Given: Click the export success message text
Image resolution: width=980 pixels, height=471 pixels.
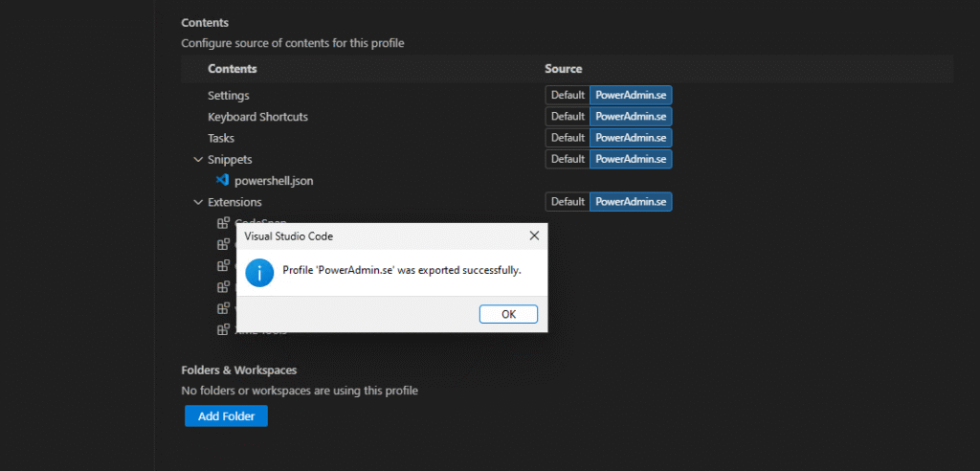Looking at the screenshot, I should tap(402, 270).
